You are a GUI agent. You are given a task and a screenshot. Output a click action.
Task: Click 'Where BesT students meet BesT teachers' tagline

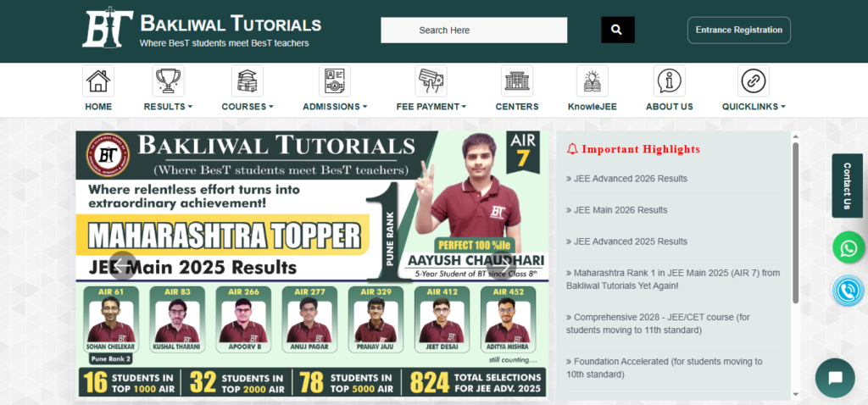[x=224, y=43]
